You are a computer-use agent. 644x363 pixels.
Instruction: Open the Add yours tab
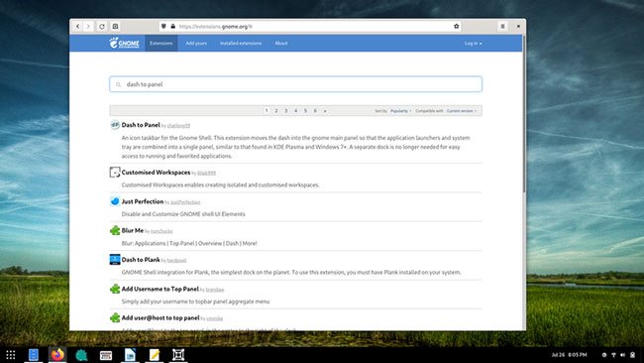coord(196,44)
